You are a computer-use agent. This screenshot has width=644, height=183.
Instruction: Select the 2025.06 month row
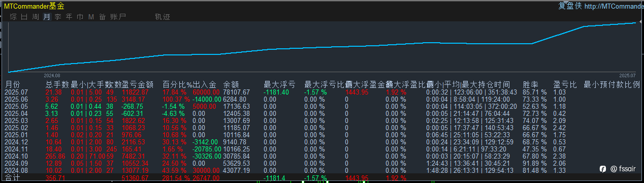click(322, 99)
